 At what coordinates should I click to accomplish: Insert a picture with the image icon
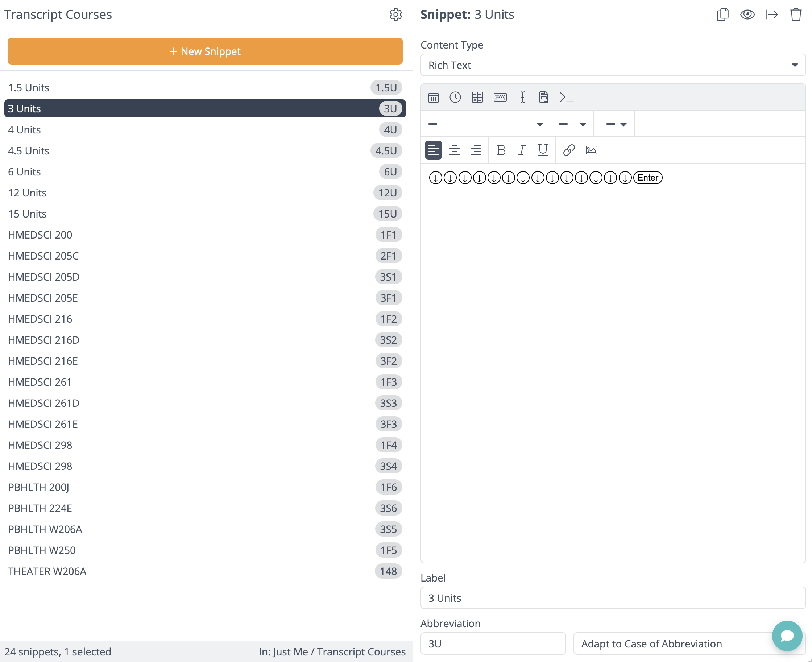[591, 150]
